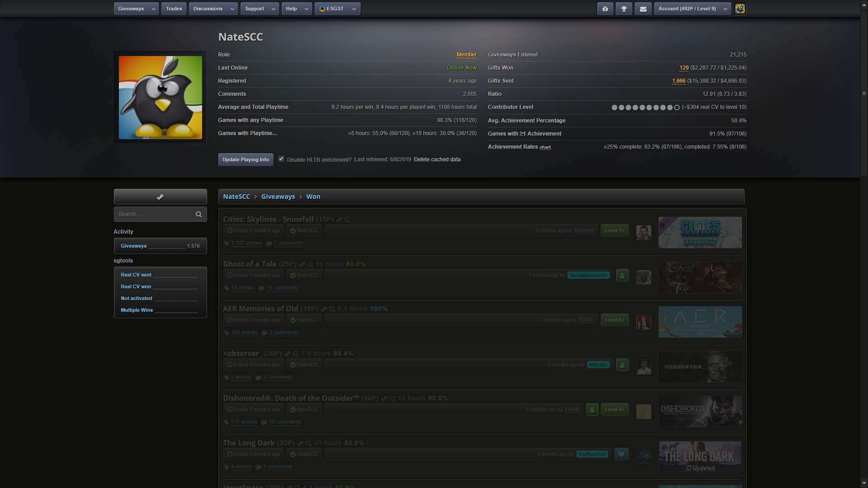
Task: Click the Delete cached data link
Action: coord(437,160)
